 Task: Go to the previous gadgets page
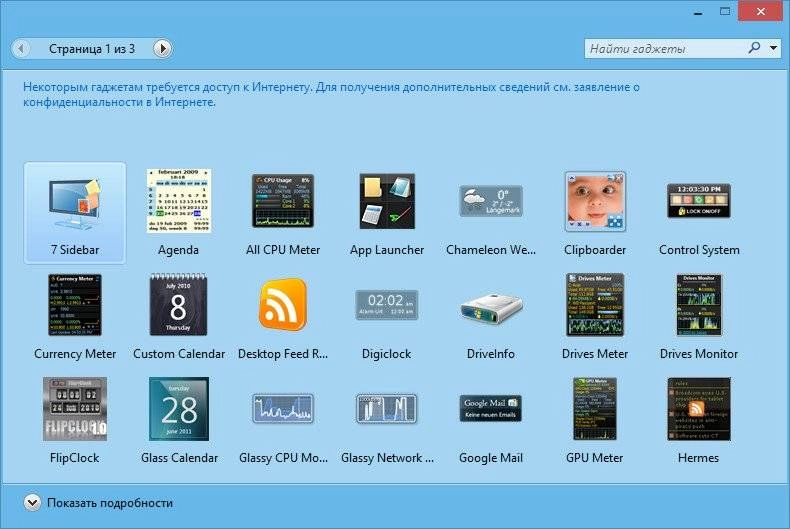point(21,49)
